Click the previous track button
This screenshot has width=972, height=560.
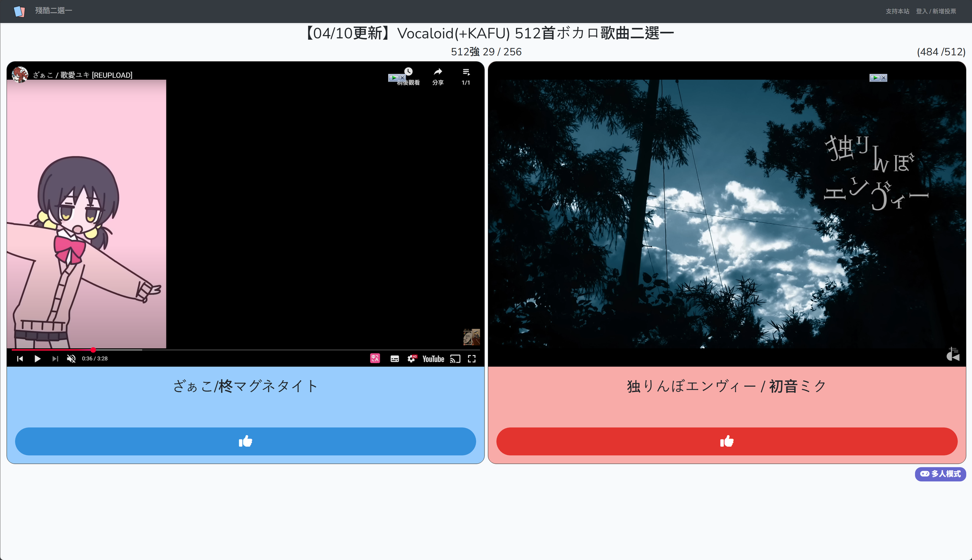tap(20, 359)
